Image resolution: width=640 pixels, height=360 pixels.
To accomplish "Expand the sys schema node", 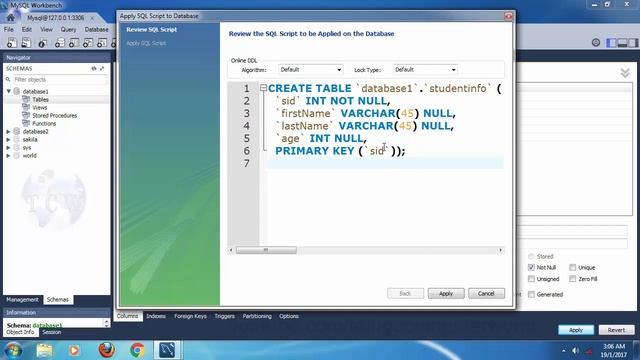I will [x=9, y=147].
